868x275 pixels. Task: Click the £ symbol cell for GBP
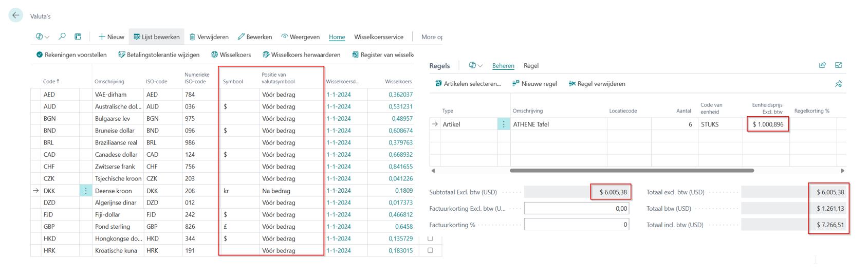(x=240, y=227)
